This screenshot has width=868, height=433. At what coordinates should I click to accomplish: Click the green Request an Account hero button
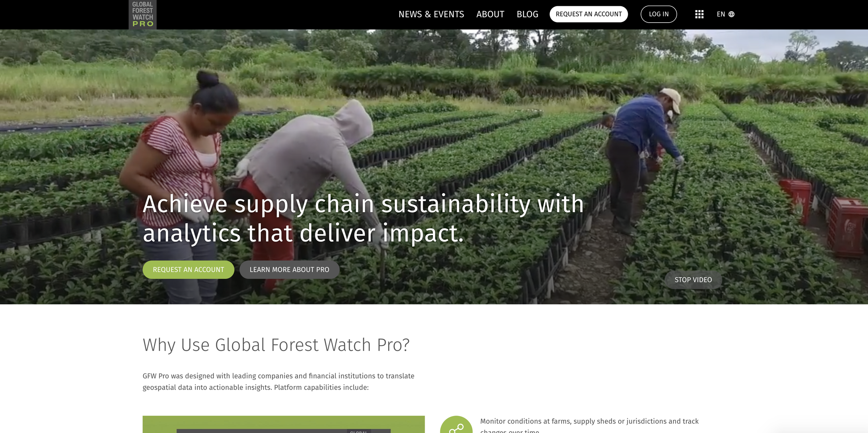(x=189, y=270)
